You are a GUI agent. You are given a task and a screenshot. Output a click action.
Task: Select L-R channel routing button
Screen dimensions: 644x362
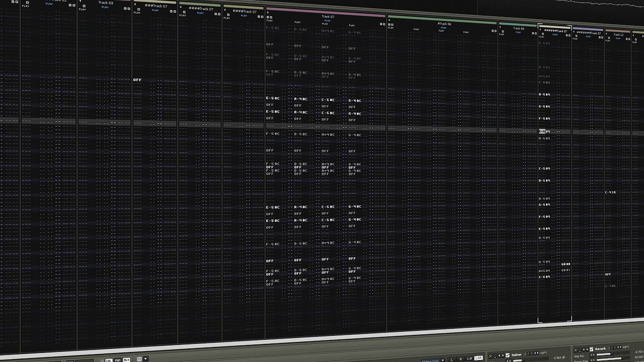tap(469, 358)
